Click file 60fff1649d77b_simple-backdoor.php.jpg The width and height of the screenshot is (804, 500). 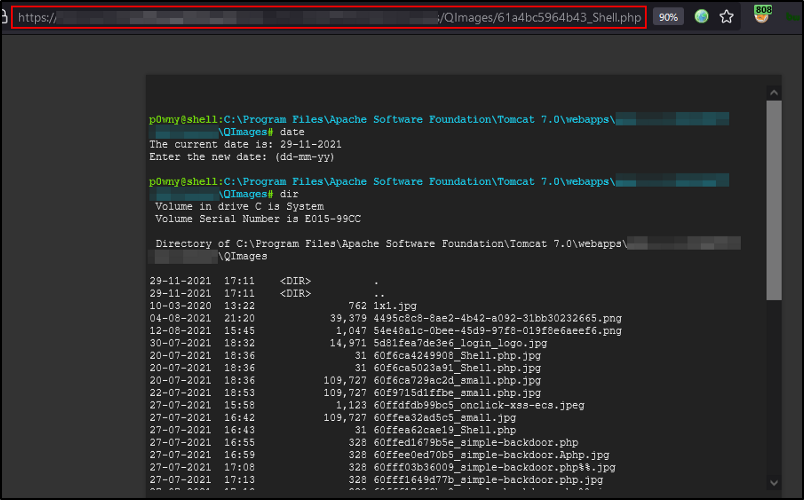pos(488,480)
